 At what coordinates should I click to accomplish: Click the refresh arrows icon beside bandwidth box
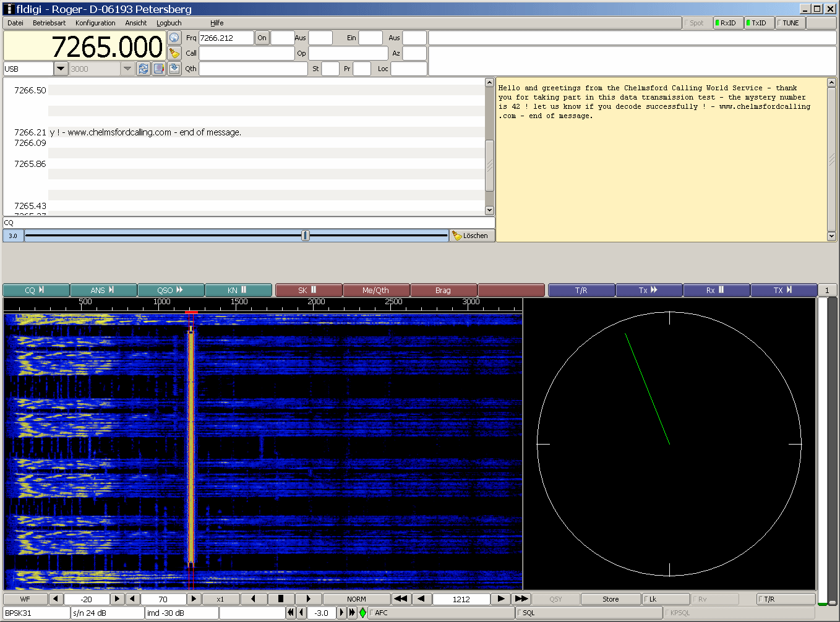click(144, 69)
